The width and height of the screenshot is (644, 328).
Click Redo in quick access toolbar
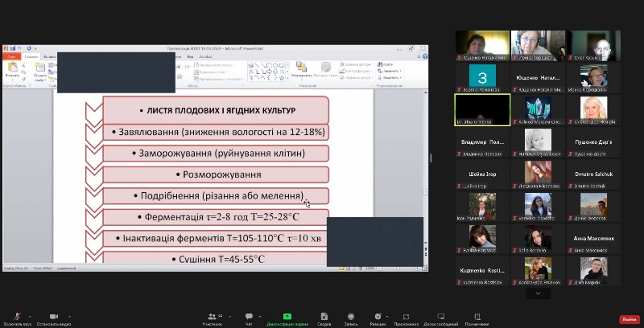point(29,48)
